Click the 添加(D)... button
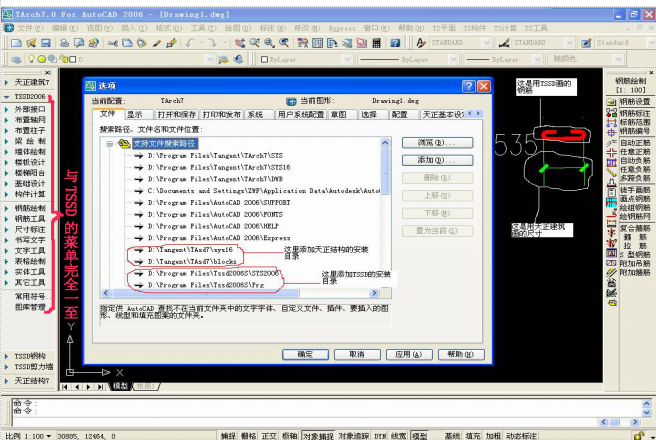The image size is (656, 440). click(x=437, y=160)
